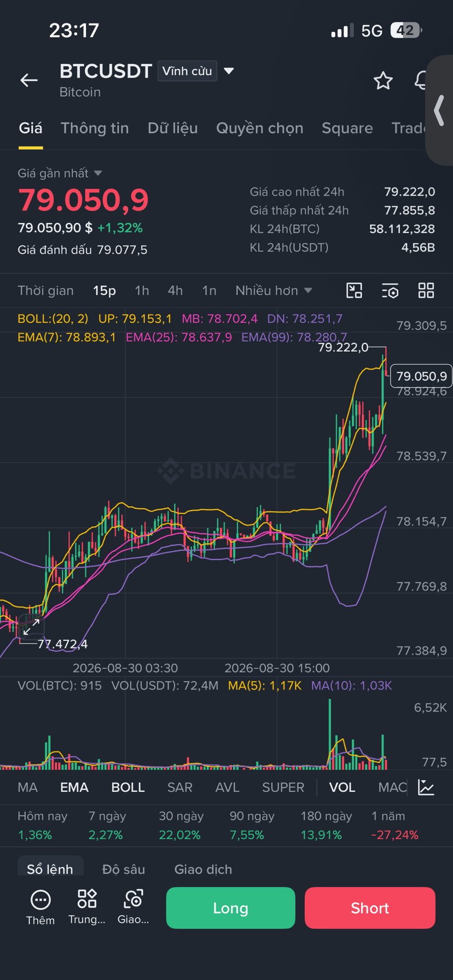The height and width of the screenshot is (980, 453).
Task: Tap the 7 ngày 2,27% performance
Action: tap(107, 825)
